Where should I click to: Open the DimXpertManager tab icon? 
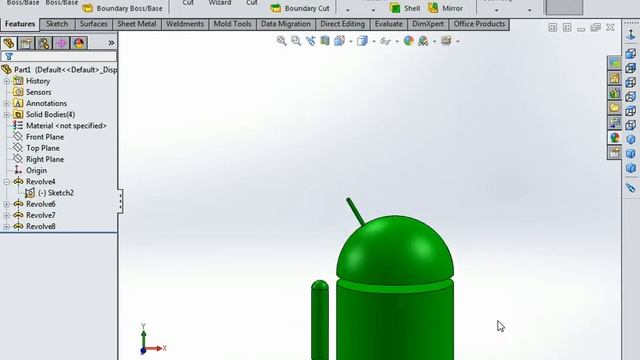pyautogui.click(x=61, y=43)
